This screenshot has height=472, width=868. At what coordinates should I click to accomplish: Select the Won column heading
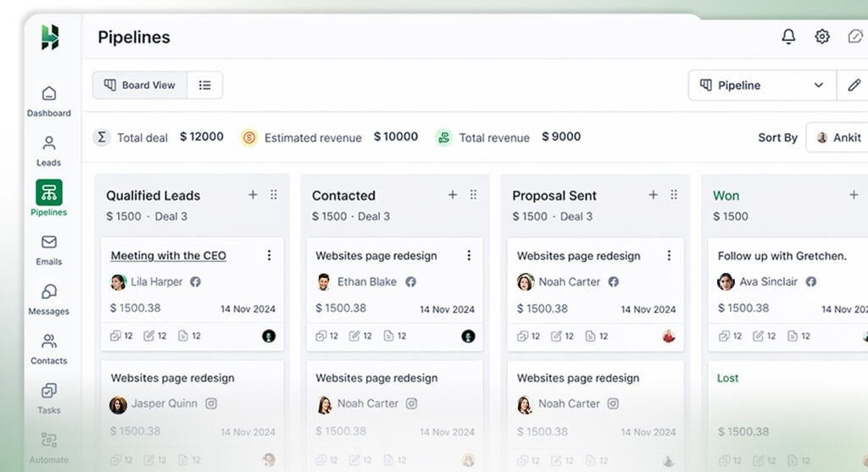(726, 196)
